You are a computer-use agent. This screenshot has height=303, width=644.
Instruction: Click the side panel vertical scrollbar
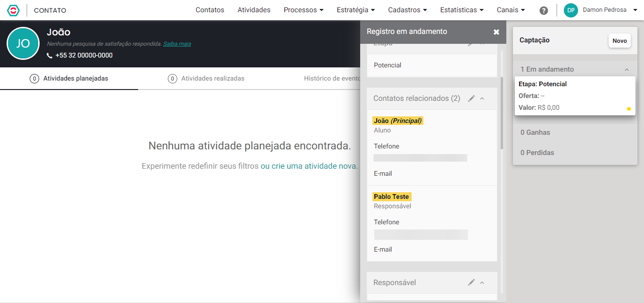click(x=502, y=113)
